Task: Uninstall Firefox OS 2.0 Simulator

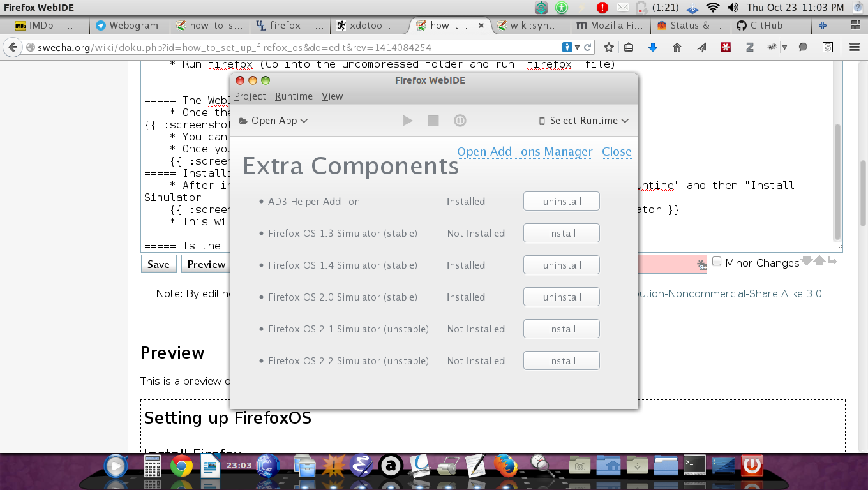Action: (x=562, y=297)
